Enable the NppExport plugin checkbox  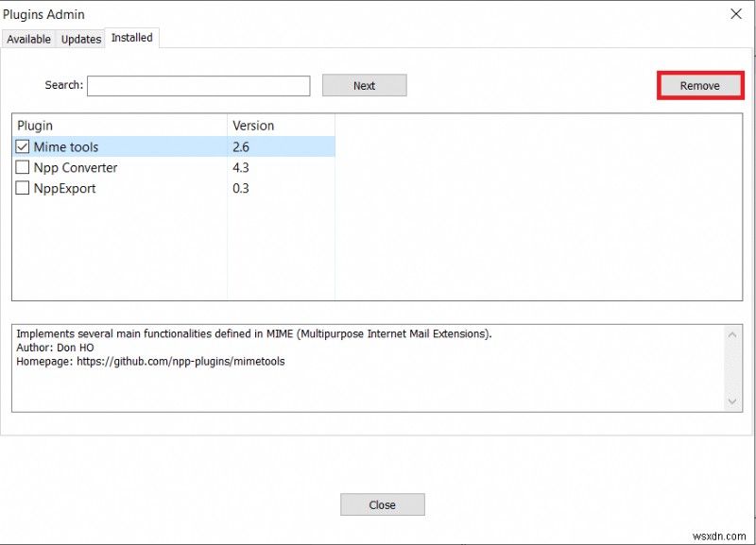pyautogui.click(x=23, y=188)
